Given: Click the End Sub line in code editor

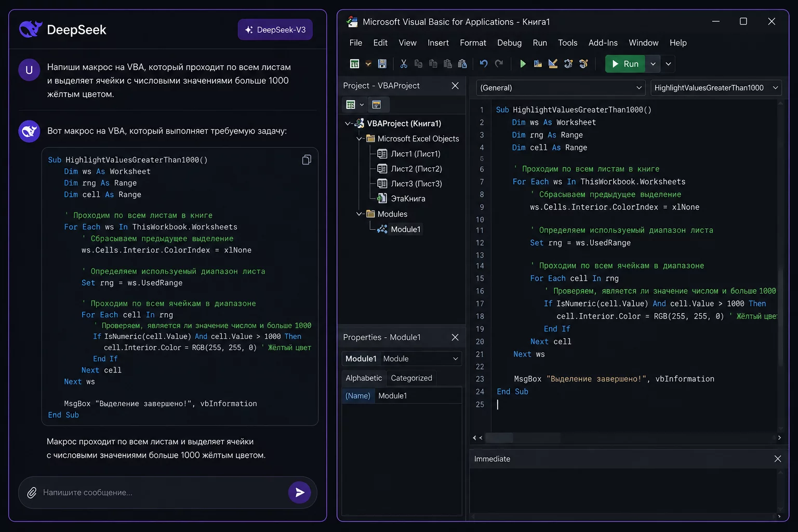Looking at the screenshot, I should tap(512, 392).
